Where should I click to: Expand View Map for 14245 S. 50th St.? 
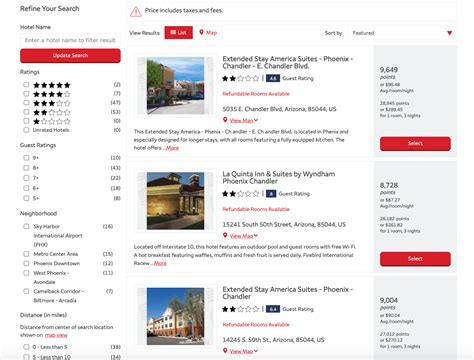click(x=244, y=351)
